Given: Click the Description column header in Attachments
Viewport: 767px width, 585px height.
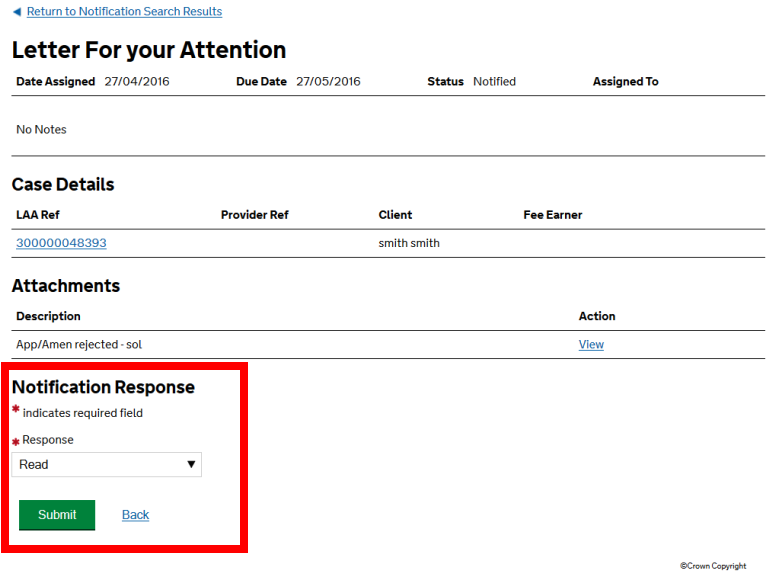Looking at the screenshot, I should 48,316.
